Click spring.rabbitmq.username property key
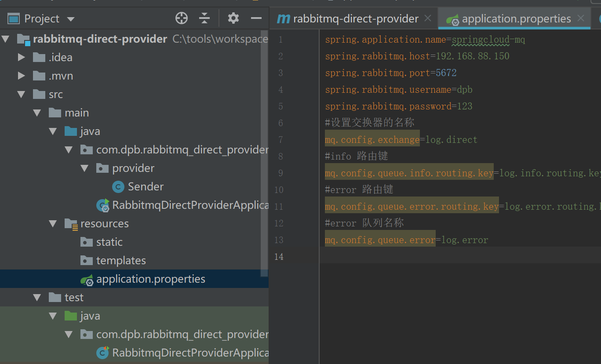The image size is (601, 364). coord(388,90)
